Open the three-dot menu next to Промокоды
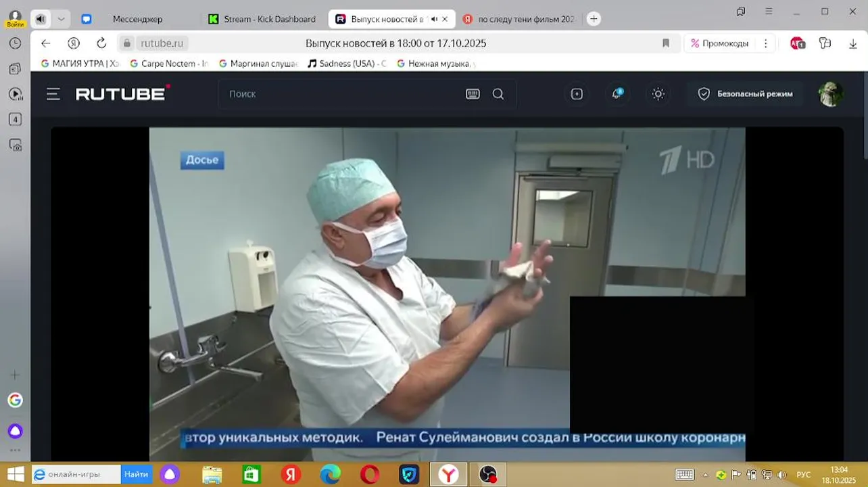The width and height of the screenshot is (868, 487). pos(765,43)
